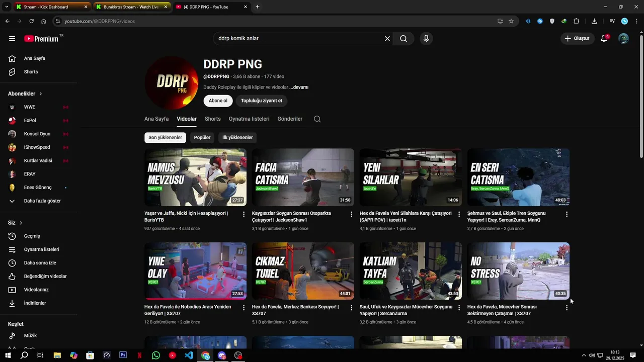Image resolution: width=644 pixels, height=362 pixels.
Task: Open options for Mücevher Sonrası Sektirmeyen video
Action: 567,308
